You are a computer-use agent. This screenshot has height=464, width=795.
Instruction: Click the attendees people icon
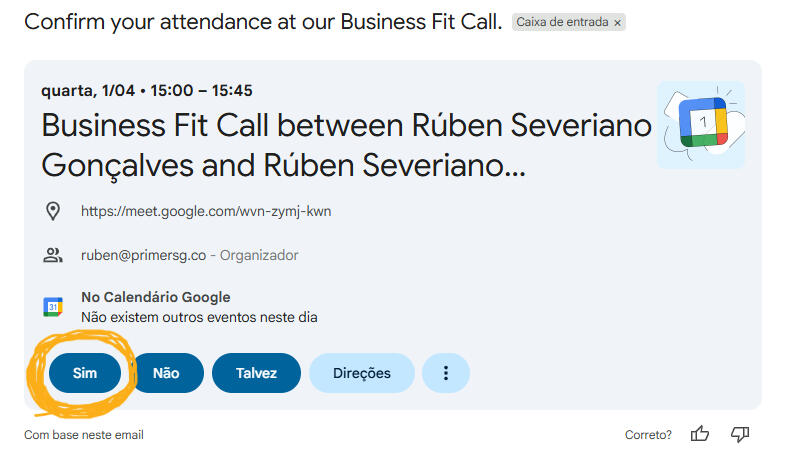(x=53, y=255)
